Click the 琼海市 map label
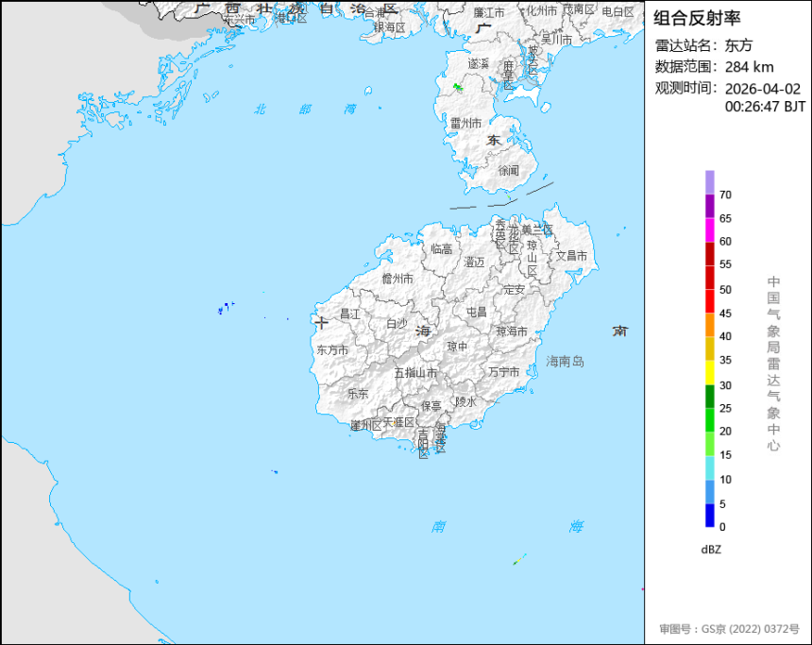This screenshot has height=645, width=812. coord(512,331)
